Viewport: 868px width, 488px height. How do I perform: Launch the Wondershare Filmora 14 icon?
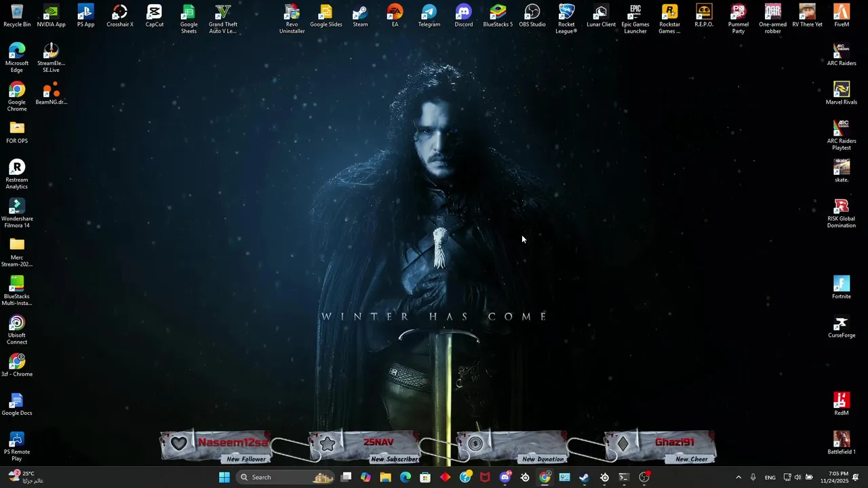[x=17, y=213]
